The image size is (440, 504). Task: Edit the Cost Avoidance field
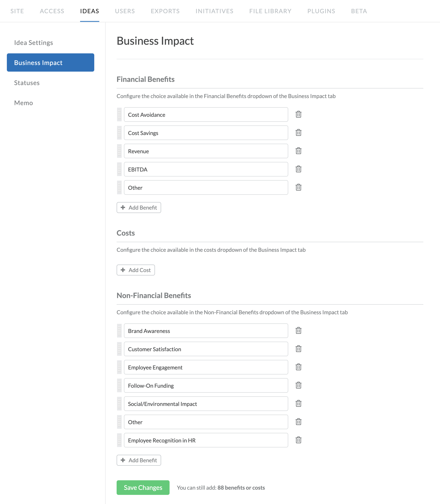point(206,114)
